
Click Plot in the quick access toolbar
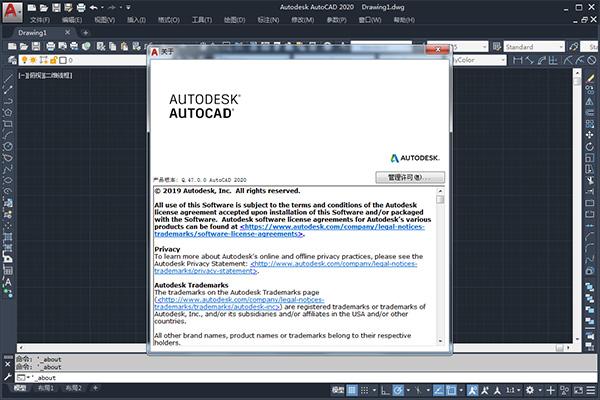(x=81, y=7)
